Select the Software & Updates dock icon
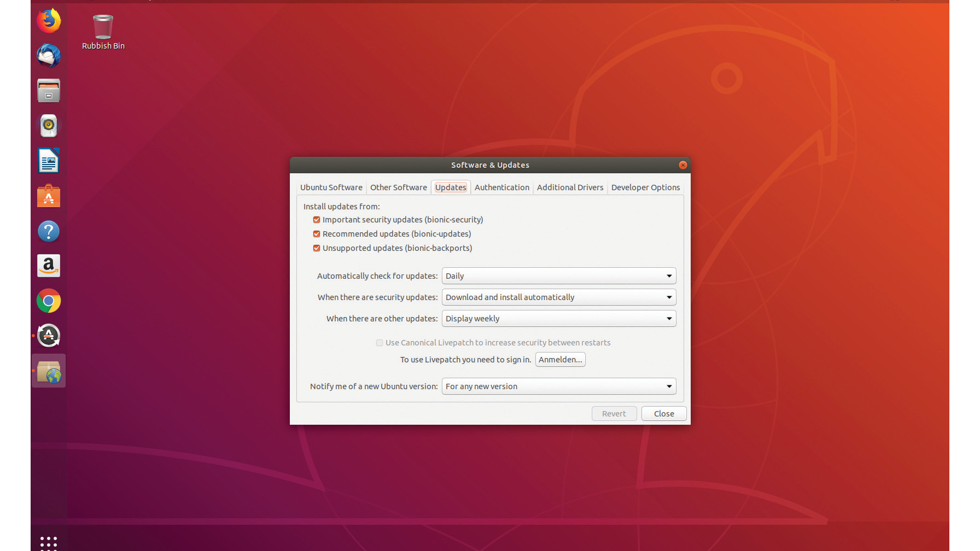This screenshot has width=980, height=551. pyautogui.click(x=49, y=371)
